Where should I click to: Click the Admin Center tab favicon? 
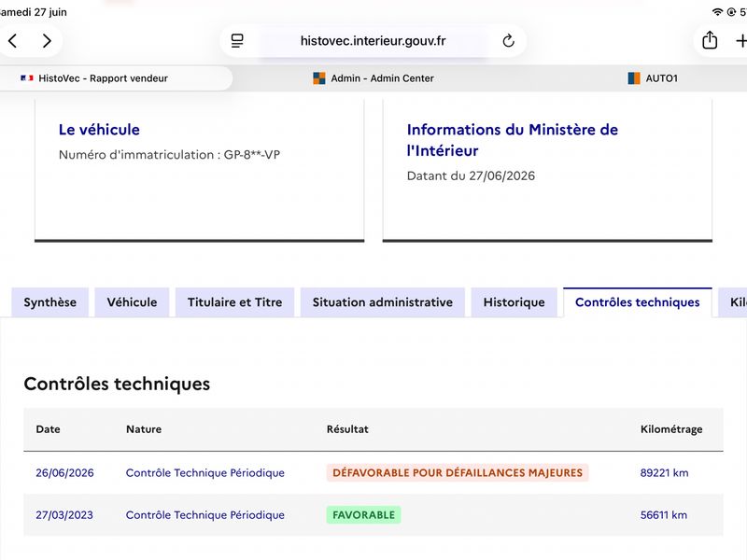tap(318, 78)
